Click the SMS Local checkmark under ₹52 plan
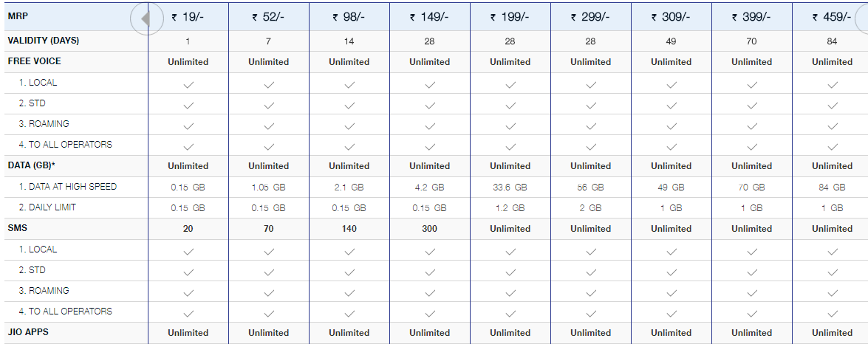Viewport: 868px width, 344px height. click(x=268, y=251)
